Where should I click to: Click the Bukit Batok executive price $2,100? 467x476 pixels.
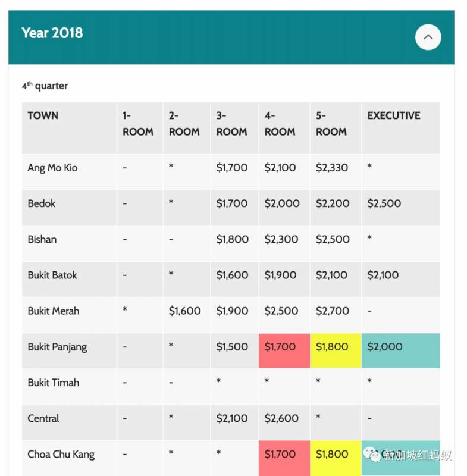click(x=383, y=275)
